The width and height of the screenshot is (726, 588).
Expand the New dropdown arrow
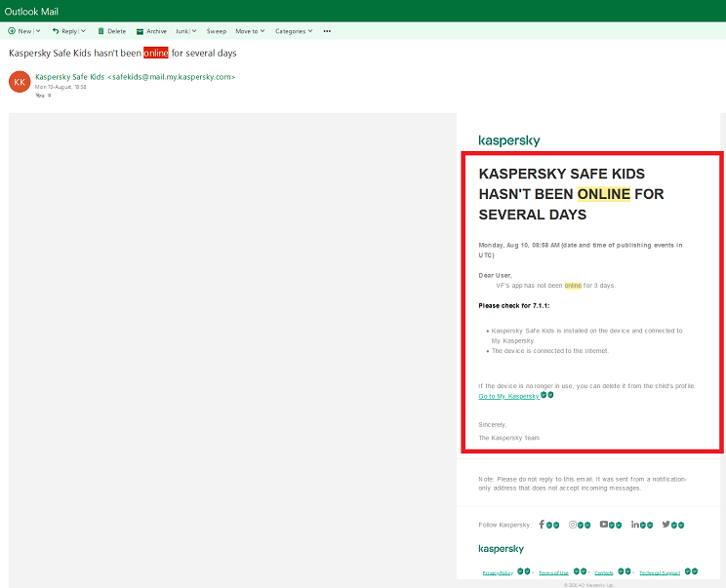point(38,31)
